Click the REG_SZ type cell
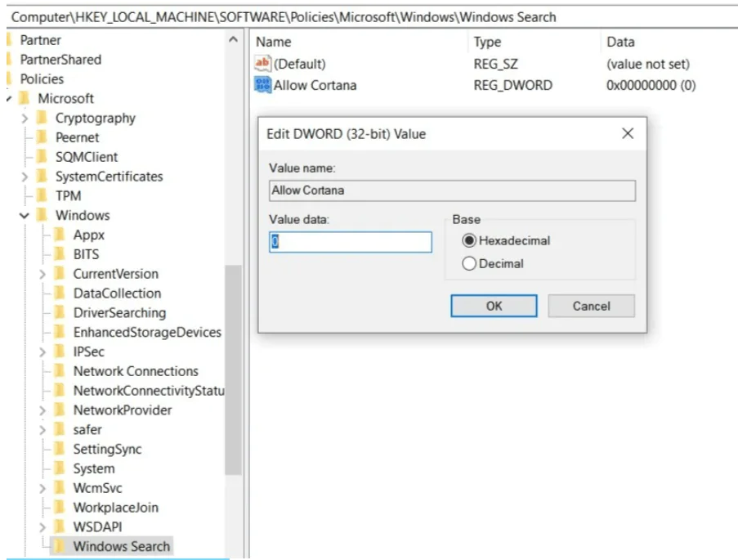The height and width of the screenshot is (560, 738). pyautogui.click(x=495, y=64)
